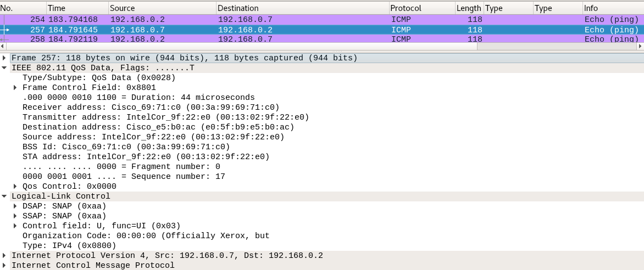Expand Internet Control Message Protocol section
The height and width of the screenshot is (270, 644).
(4, 265)
